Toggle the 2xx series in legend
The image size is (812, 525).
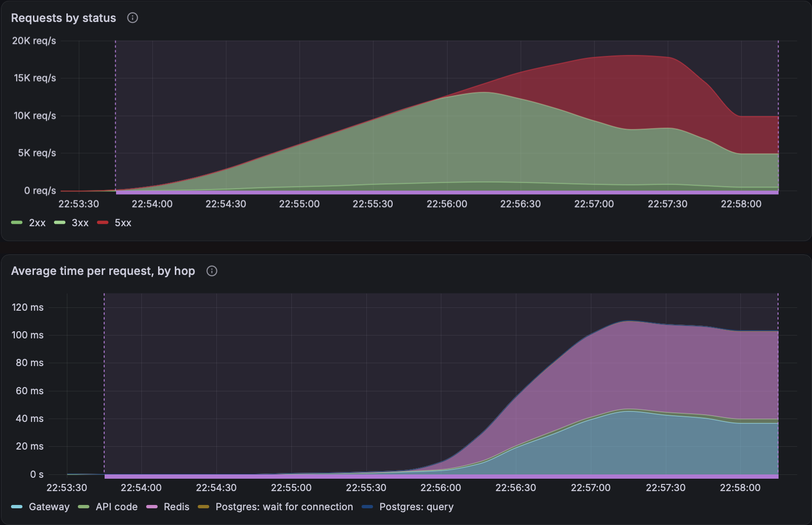(x=28, y=223)
